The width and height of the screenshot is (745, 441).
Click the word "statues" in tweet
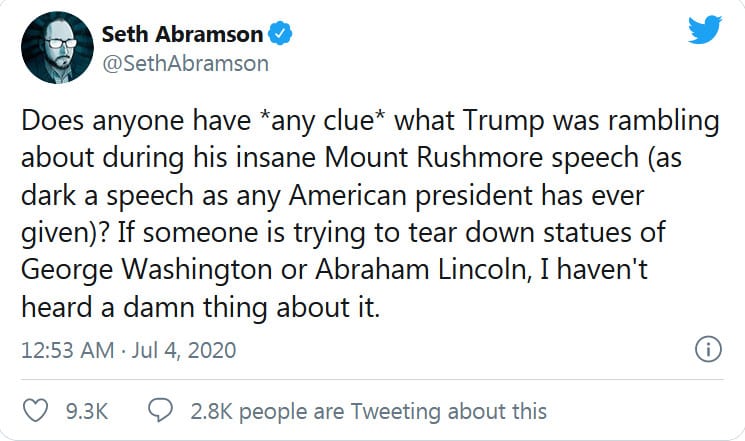coord(637,236)
